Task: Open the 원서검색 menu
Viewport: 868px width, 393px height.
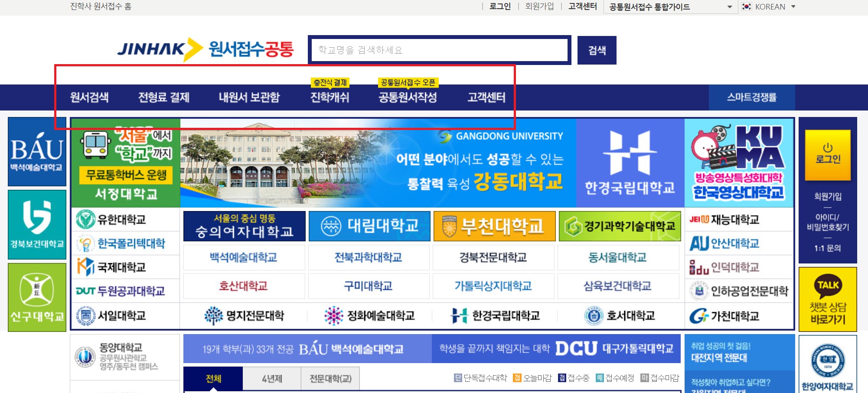Action: point(89,97)
